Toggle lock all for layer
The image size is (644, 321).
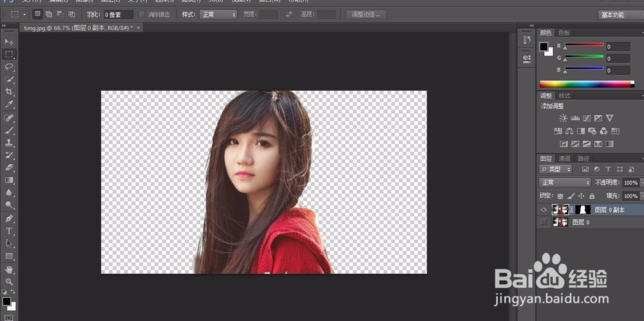click(592, 196)
